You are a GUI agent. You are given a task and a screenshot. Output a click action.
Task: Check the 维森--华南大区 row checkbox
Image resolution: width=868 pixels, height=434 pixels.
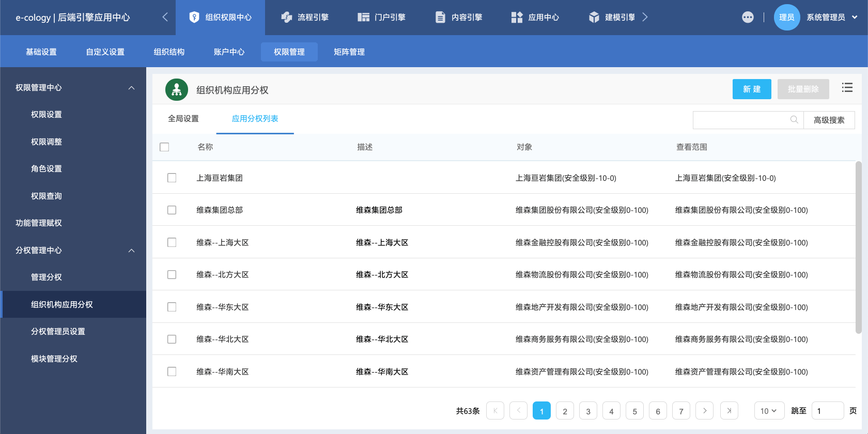[172, 371]
